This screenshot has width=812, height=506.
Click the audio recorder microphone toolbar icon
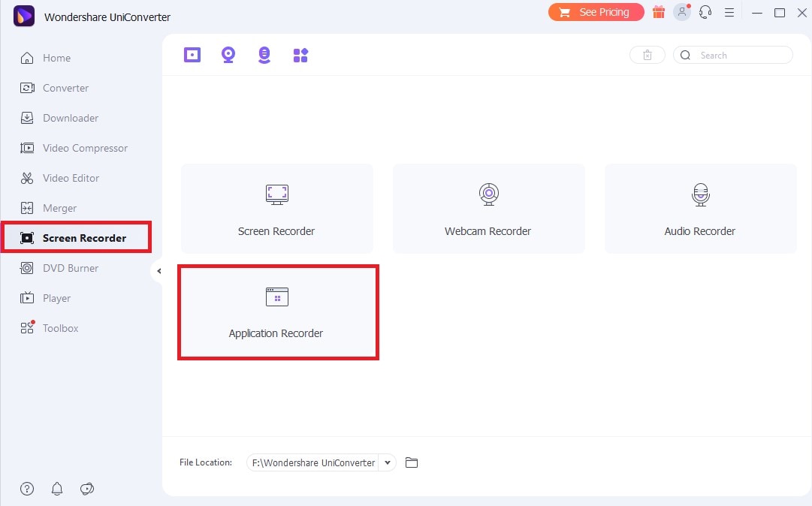click(x=264, y=55)
